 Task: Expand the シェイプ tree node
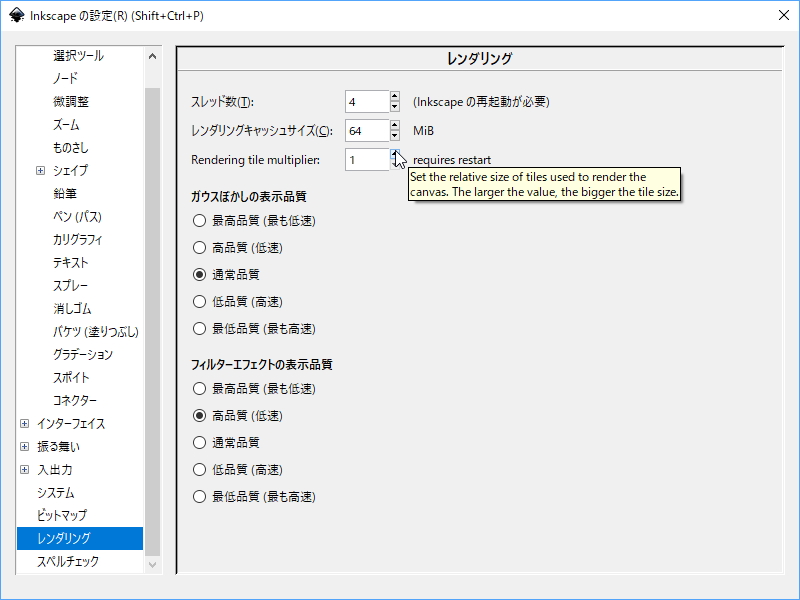pyautogui.click(x=40, y=170)
